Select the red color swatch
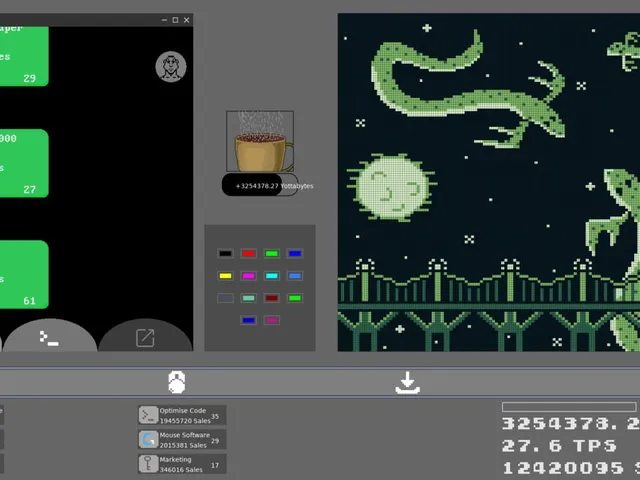640x480 pixels. tap(249, 253)
